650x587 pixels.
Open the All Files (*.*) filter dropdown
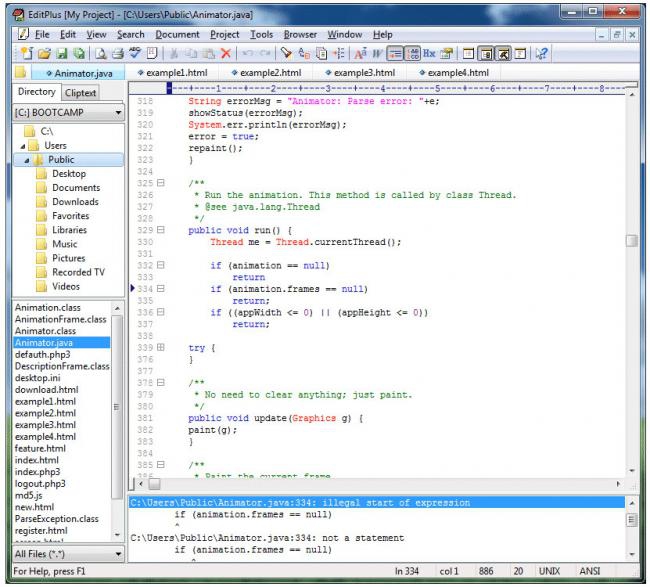(x=118, y=554)
